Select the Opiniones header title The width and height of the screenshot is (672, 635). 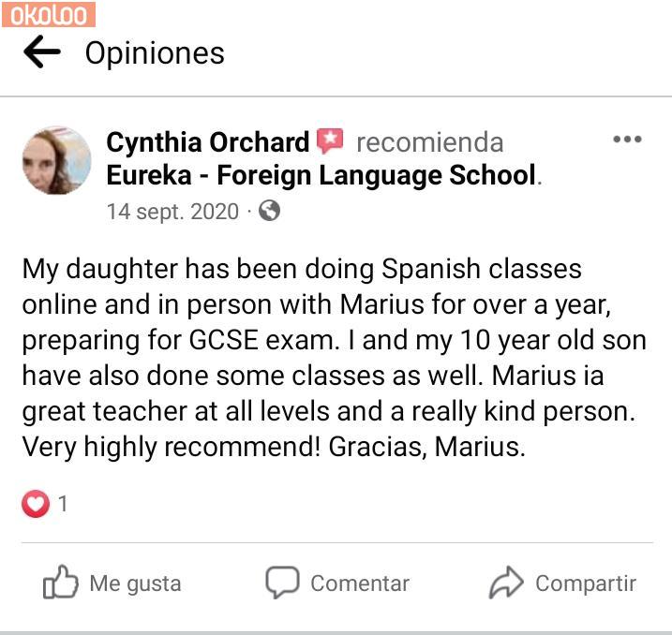tap(155, 53)
